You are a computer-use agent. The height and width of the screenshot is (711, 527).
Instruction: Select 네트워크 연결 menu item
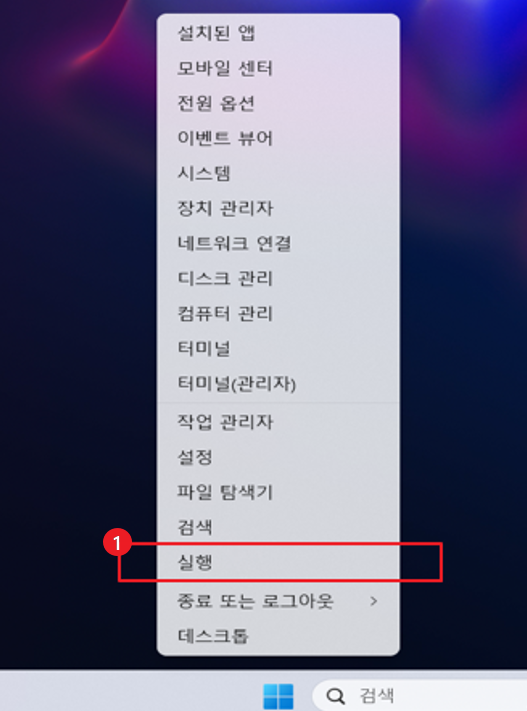pos(278,243)
